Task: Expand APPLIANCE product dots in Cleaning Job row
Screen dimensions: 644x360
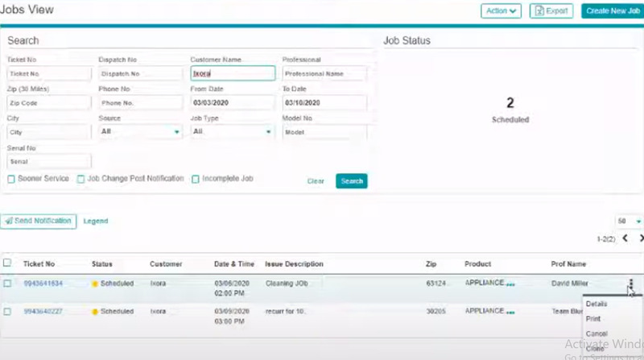Action: pos(510,284)
